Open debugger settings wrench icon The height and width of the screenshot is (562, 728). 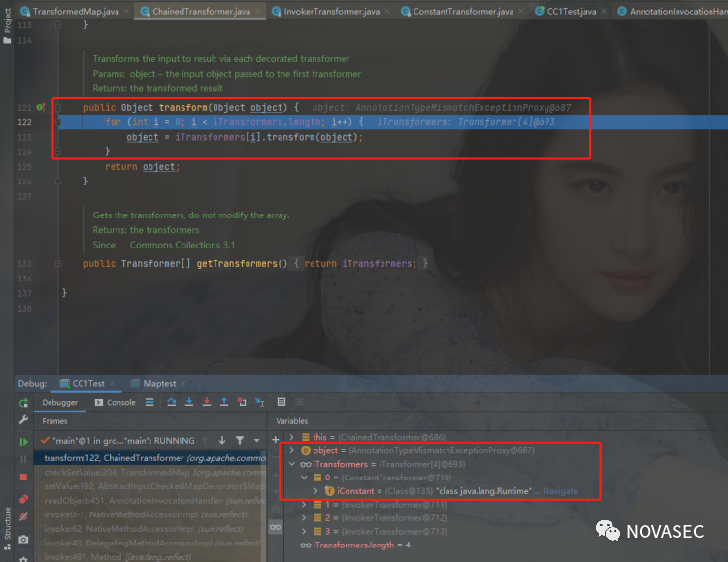click(x=23, y=420)
